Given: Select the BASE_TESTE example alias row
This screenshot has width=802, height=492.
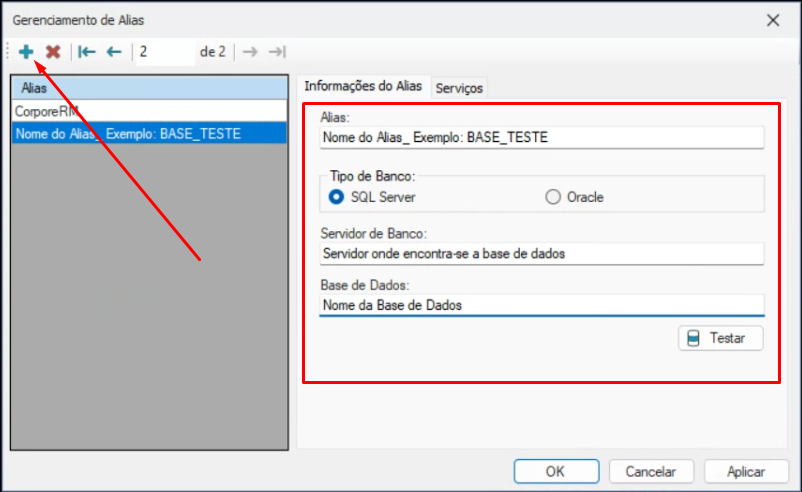Looking at the screenshot, I should 149,133.
